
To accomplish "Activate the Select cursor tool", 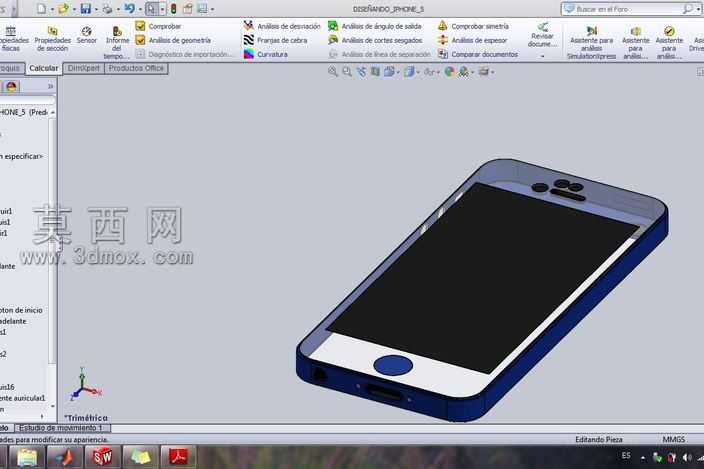I will click(x=152, y=9).
